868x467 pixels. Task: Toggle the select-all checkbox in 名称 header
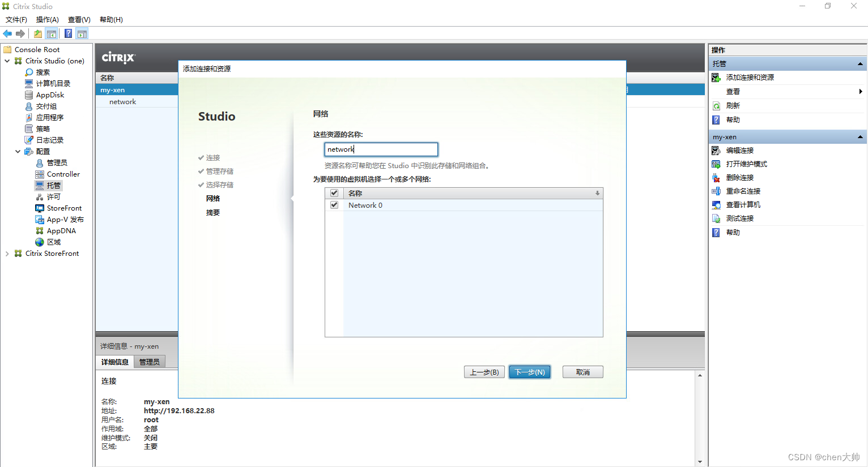(x=334, y=193)
